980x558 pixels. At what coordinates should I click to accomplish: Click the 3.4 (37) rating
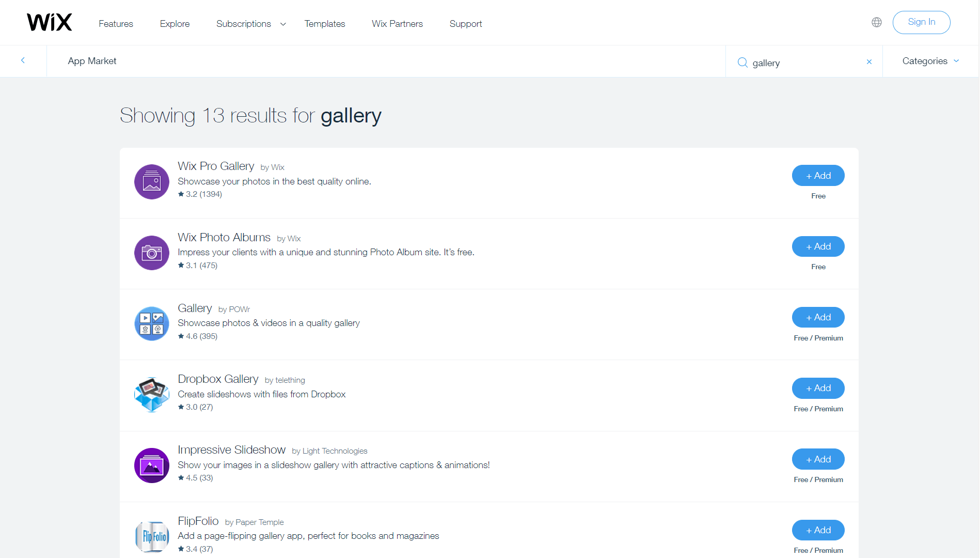tap(195, 549)
